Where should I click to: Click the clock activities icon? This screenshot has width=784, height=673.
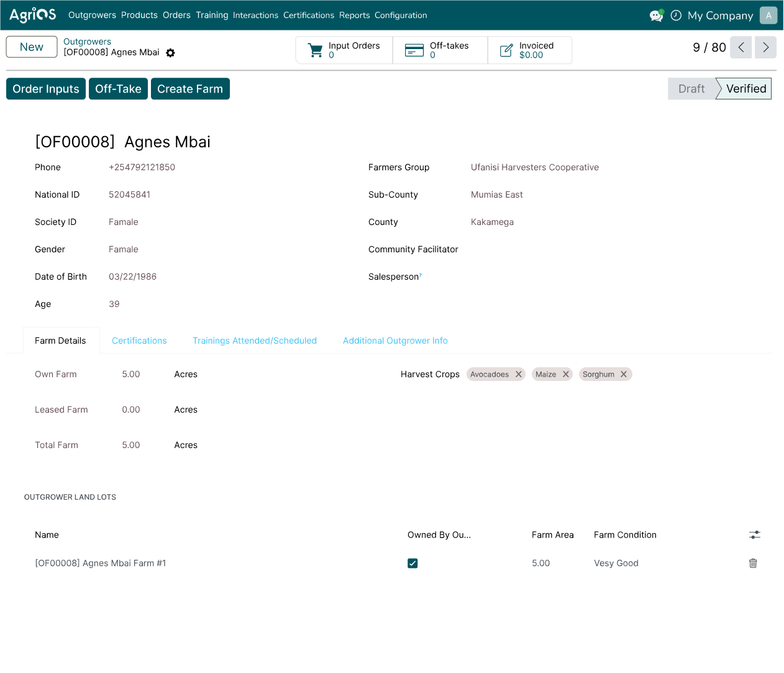676,16
